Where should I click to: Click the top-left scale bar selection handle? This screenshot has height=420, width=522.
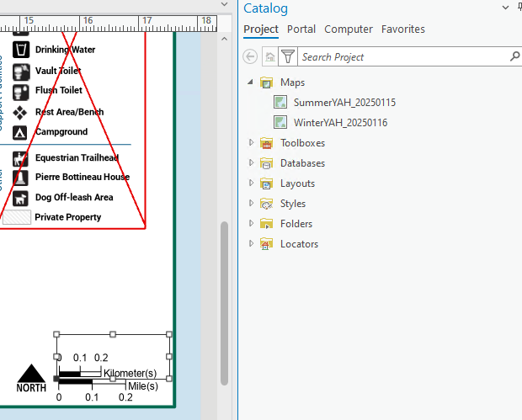click(x=56, y=334)
